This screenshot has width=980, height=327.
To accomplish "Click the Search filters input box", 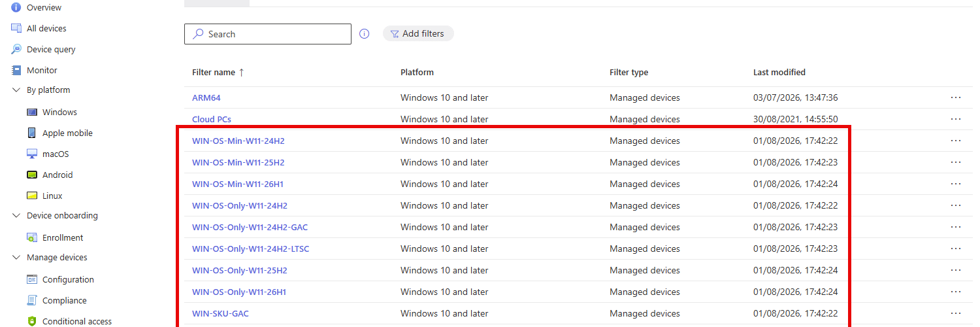I will pyautogui.click(x=268, y=34).
